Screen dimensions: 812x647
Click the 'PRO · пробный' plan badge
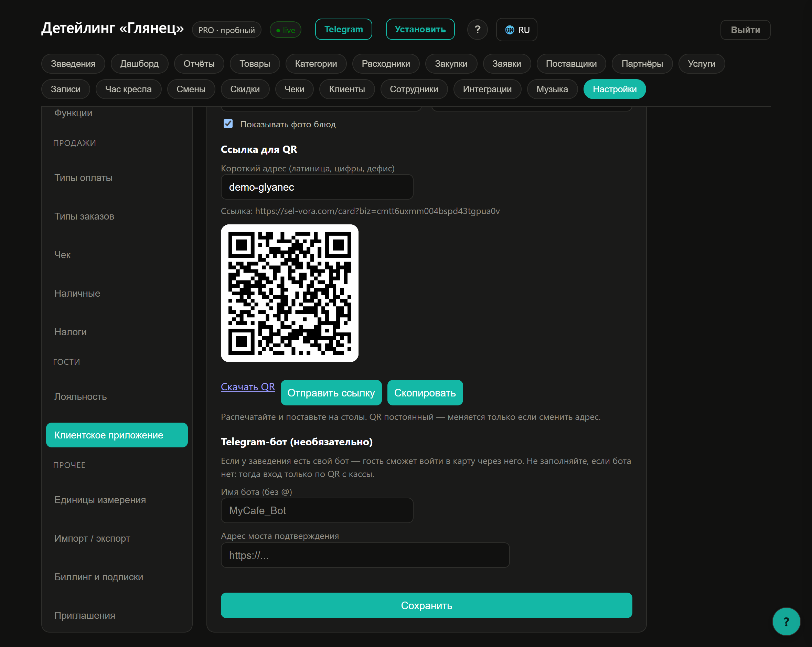click(x=226, y=30)
